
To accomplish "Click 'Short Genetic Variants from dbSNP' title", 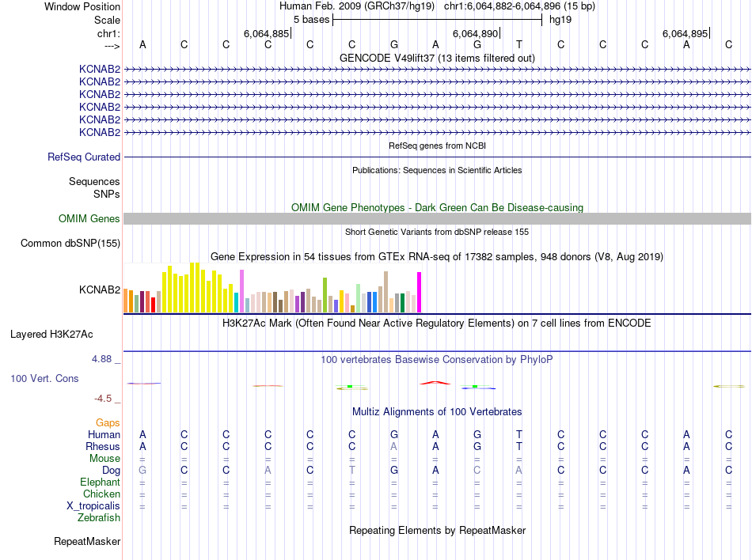I will coord(437,232).
